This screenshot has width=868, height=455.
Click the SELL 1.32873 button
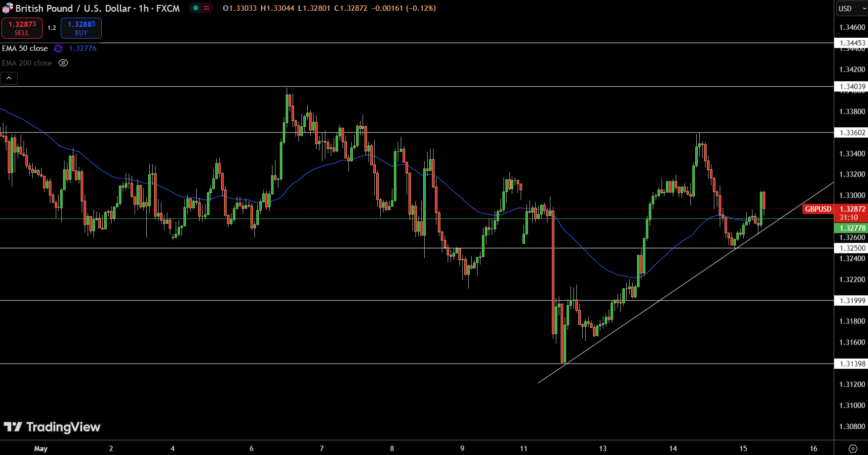pos(22,28)
